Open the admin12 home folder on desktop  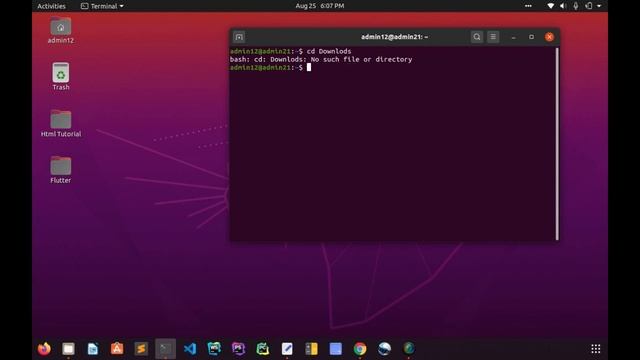point(60,30)
